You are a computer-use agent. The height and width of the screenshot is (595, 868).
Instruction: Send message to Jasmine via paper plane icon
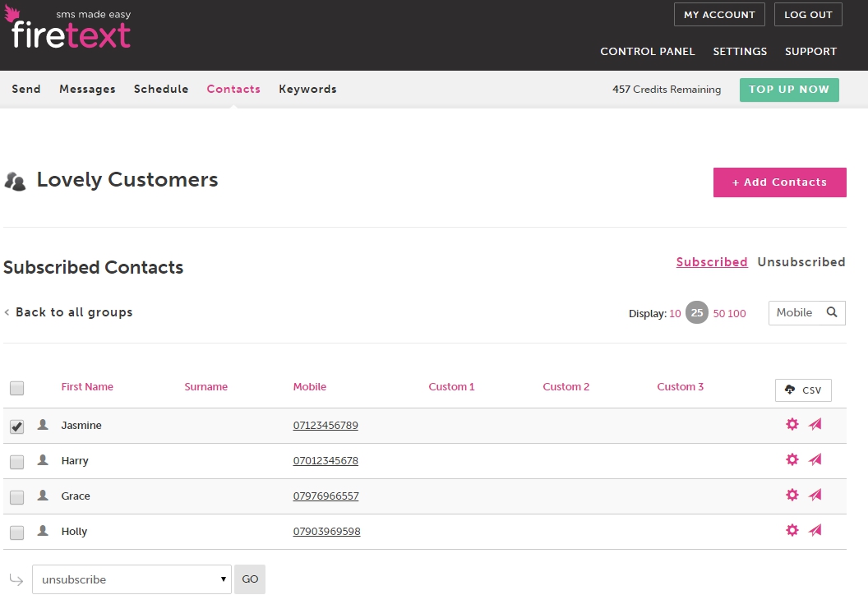pos(815,424)
